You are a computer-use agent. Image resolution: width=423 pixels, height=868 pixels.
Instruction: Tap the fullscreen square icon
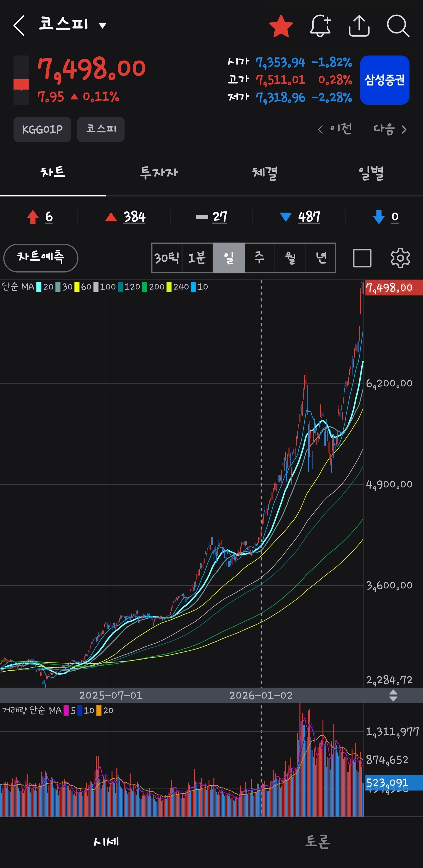coord(362,258)
